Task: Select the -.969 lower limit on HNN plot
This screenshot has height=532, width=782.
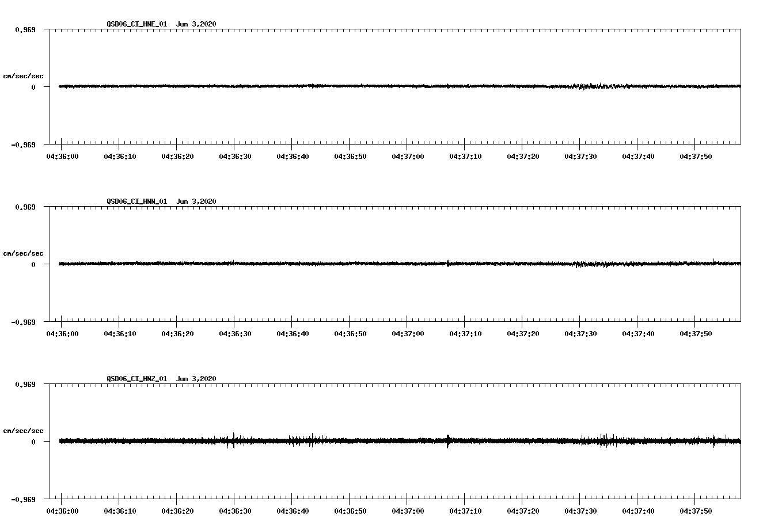Action: (x=23, y=322)
